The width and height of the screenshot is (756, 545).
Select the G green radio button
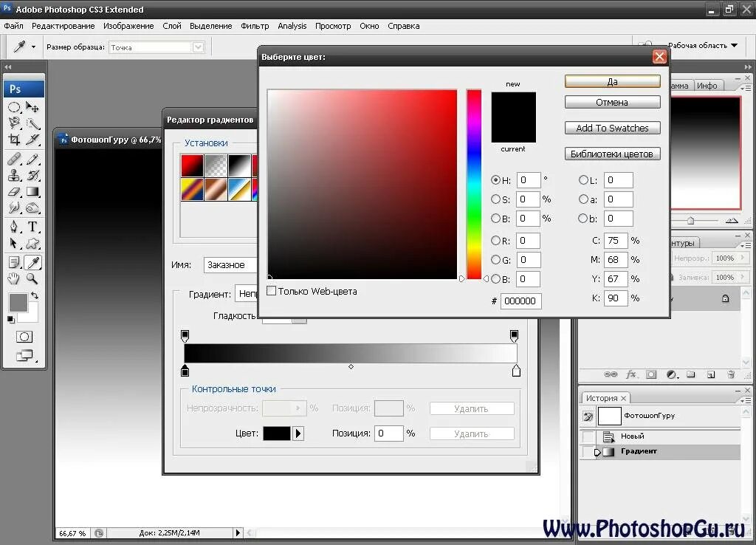(x=495, y=259)
